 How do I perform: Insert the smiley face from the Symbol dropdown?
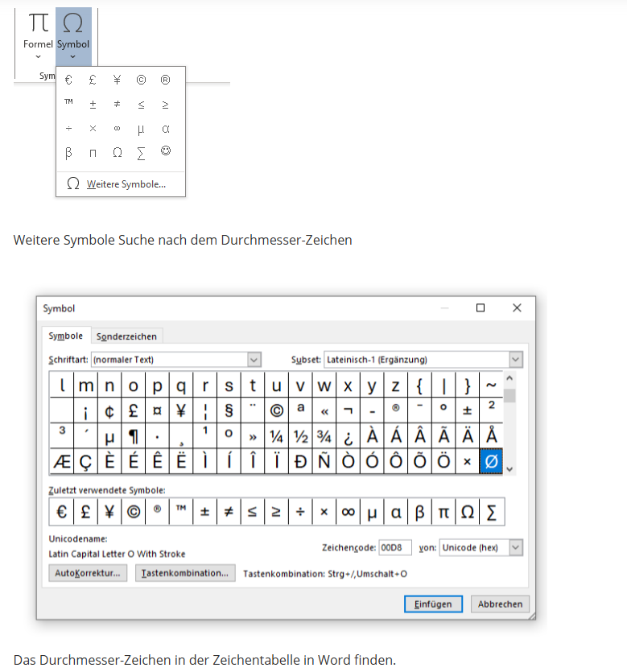[x=166, y=150]
